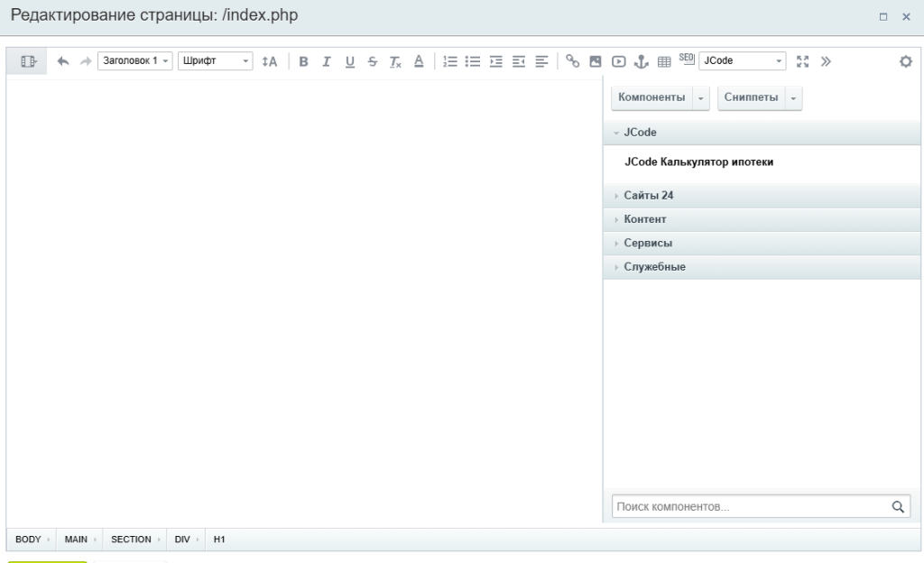Open the Шрифт font dropdown
The width and height of the screenshot is (924, 563).
click(216, 61)
